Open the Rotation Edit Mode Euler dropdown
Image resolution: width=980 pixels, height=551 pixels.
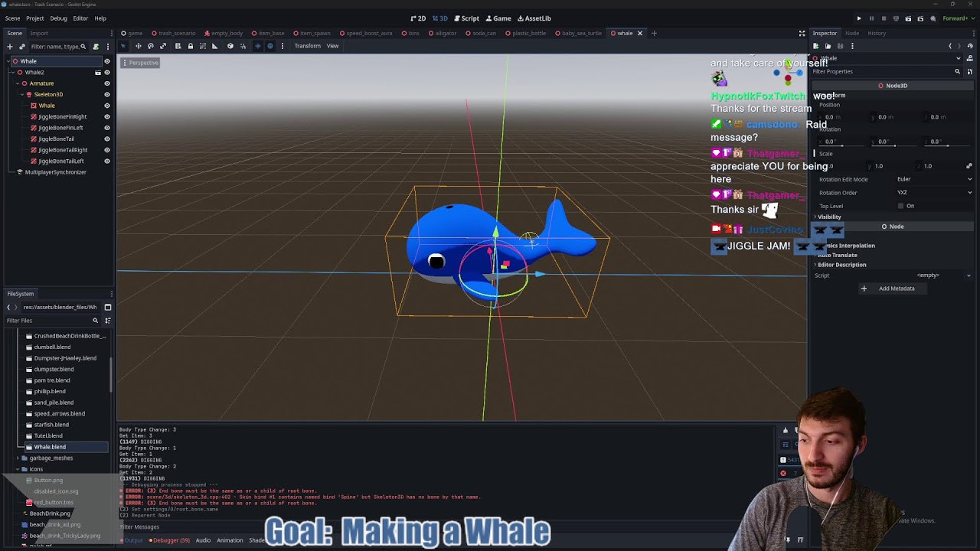[x=934, y=179]
